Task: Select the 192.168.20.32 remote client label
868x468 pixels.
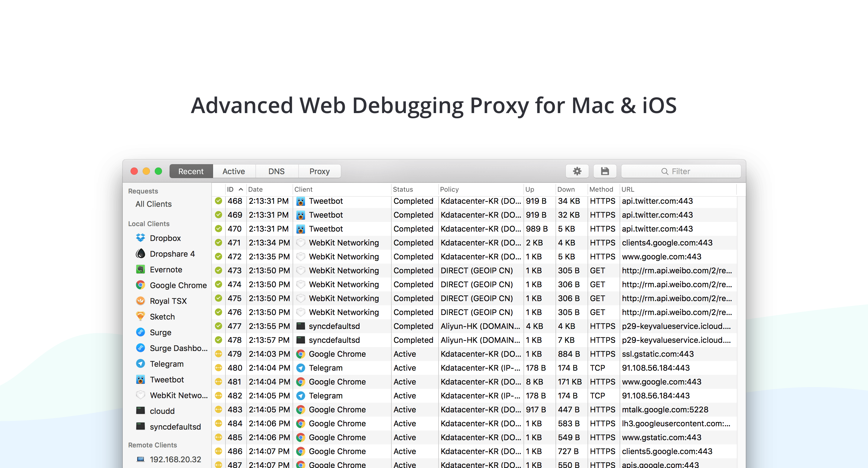Action: (176, 459)
